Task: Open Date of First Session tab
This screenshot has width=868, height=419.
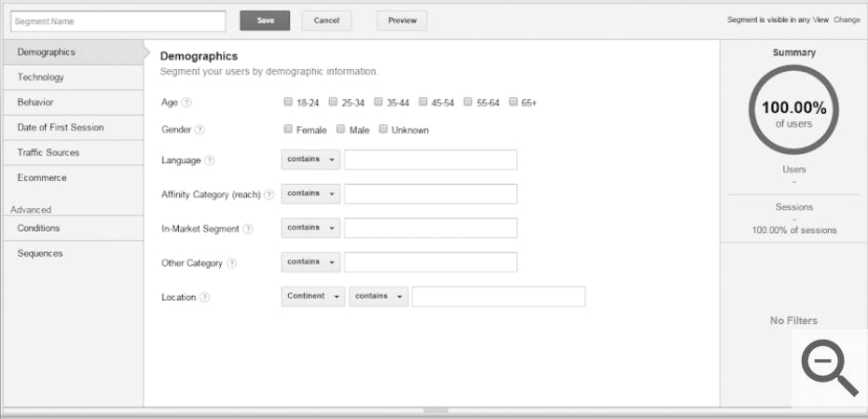Action: pyautogui.click(x=74, y=128)
